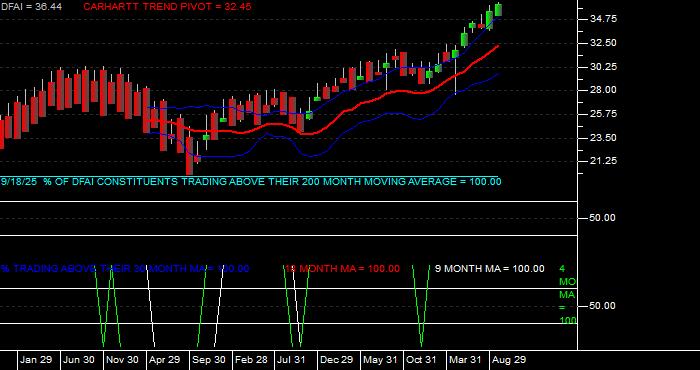Click the lowest red candlestick near 21.25

[190, 155]
